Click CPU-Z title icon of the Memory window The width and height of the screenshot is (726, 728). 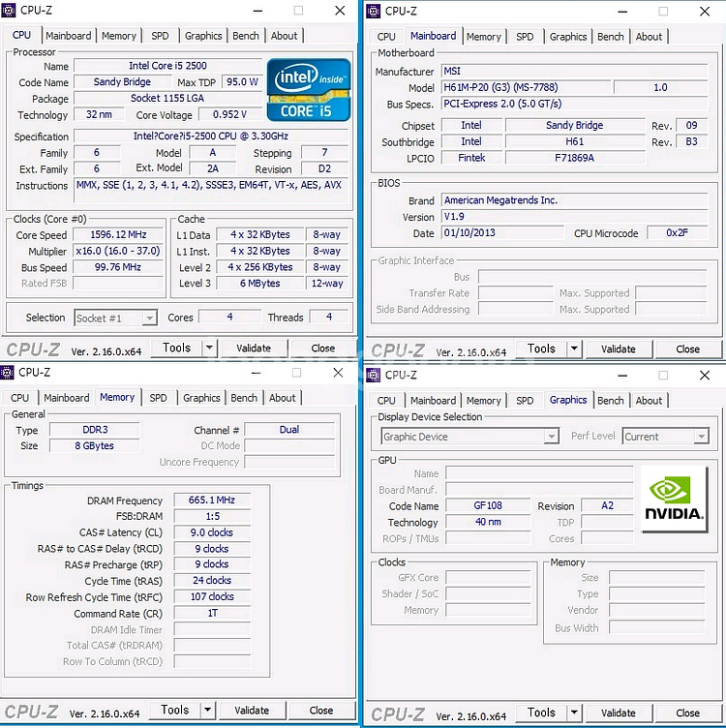(x=8, y=373)
